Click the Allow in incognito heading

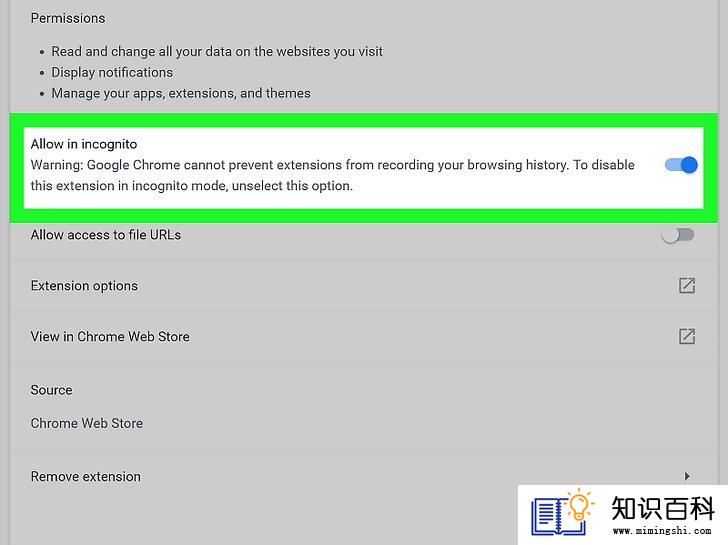click(x=84, y=144)
